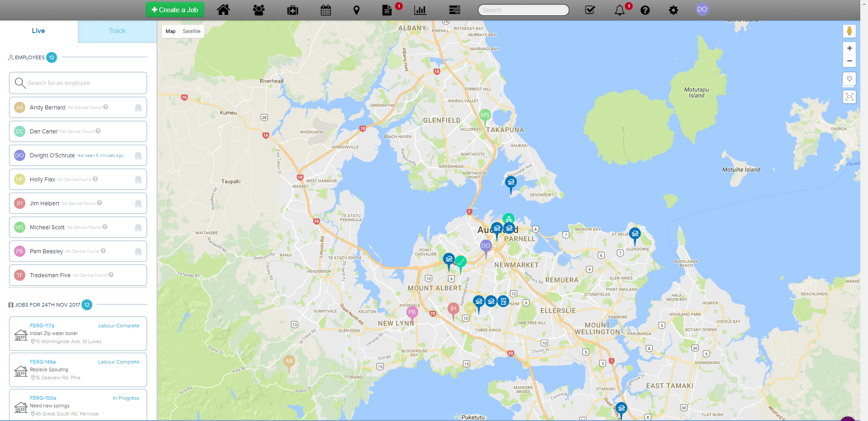868x421 pixels.
Task: Open the staff group icon in top bar
Action: pyautogui.click(x=259, y=10)
